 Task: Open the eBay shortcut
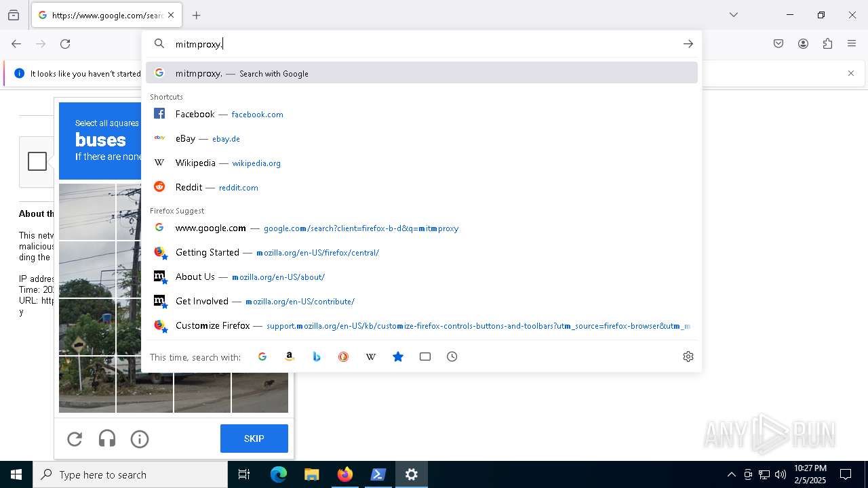point(422,138)
